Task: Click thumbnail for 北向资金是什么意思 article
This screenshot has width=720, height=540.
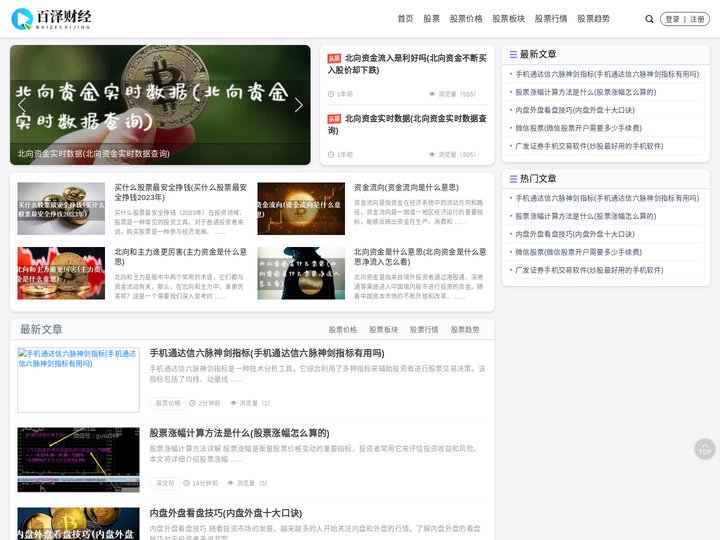Action: 301,273
